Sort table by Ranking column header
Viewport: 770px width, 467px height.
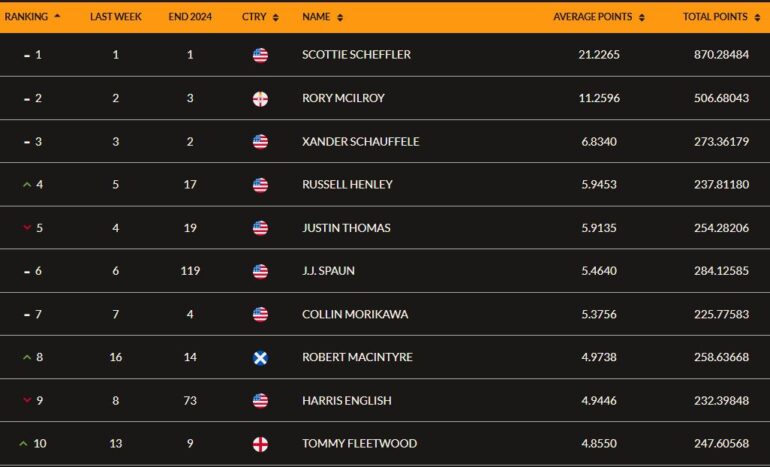click(x=32, y=17)
